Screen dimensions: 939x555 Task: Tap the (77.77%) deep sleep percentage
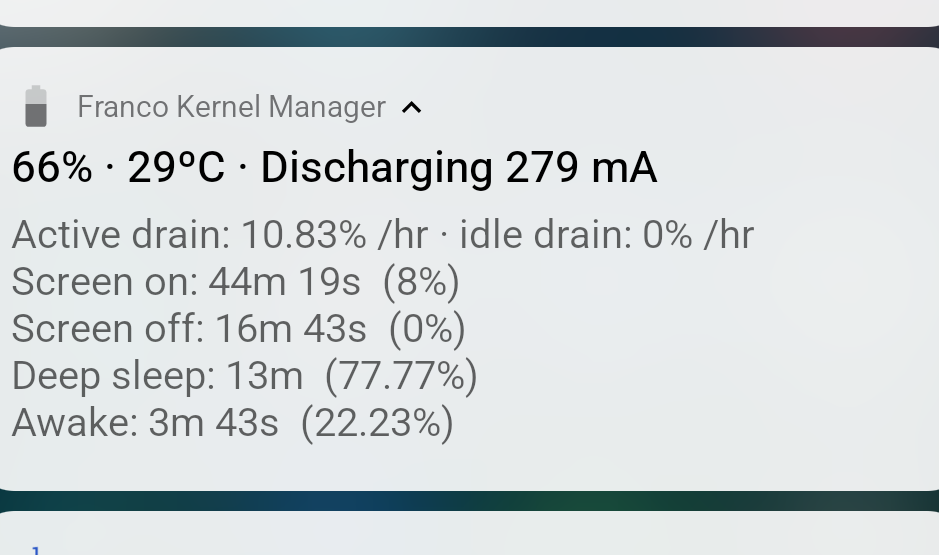pyautogui.click(x=402, y=376)
